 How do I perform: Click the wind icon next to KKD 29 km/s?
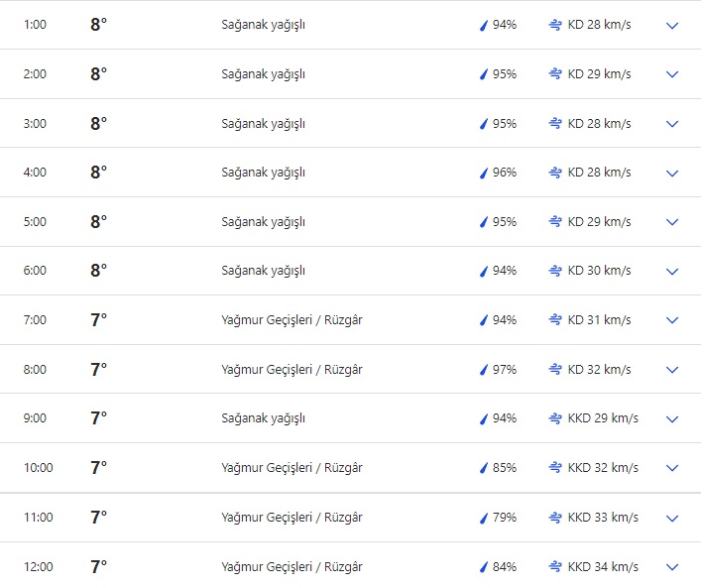click(555, 418)
